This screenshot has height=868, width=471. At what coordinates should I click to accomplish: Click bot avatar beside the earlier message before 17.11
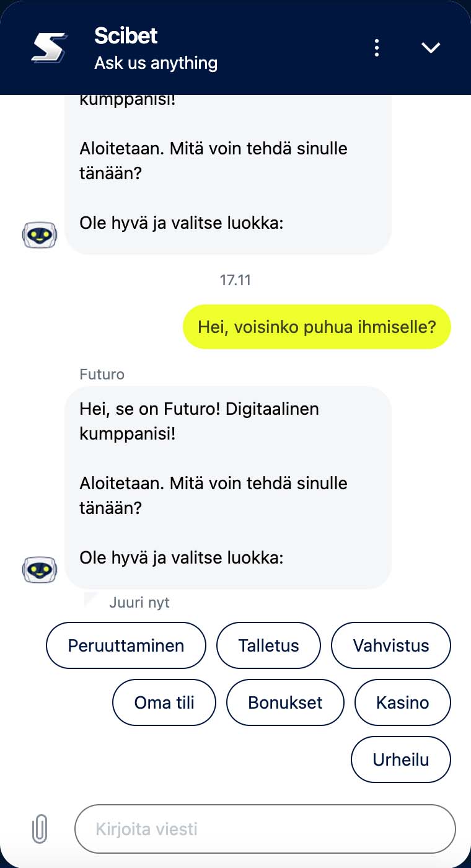(40, 235)
